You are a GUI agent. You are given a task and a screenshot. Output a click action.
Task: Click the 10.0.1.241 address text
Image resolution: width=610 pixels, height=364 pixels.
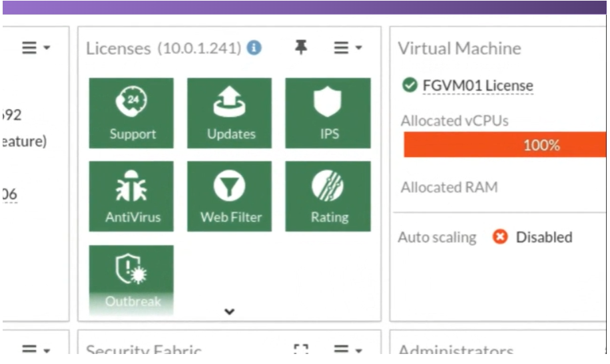coord(199,49)
